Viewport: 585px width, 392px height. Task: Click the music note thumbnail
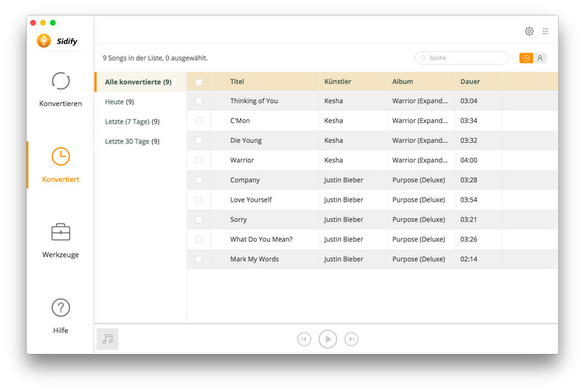coord(107,339)
